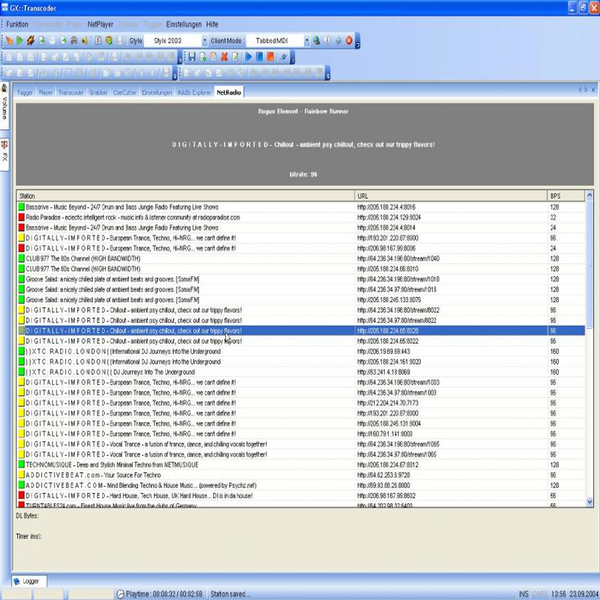The width and height of the screenshot is (600, 600).
Task: Click the green play arrow in main toolbar
Action: tap(20, 40)
